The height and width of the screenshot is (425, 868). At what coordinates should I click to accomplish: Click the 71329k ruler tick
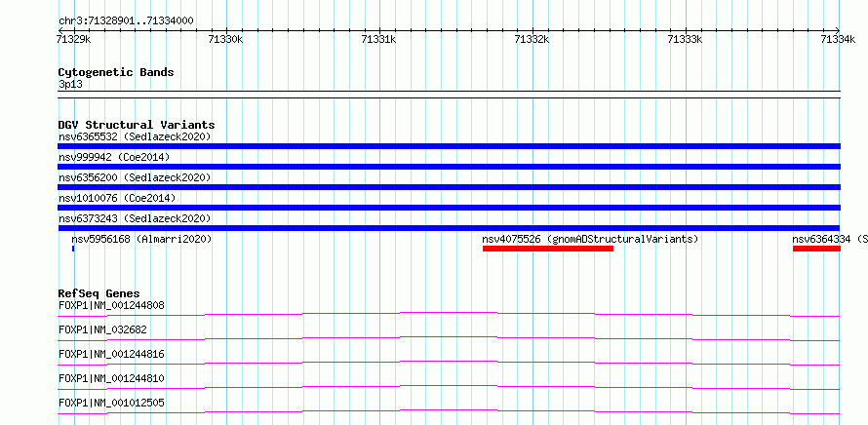coord(73,39)
